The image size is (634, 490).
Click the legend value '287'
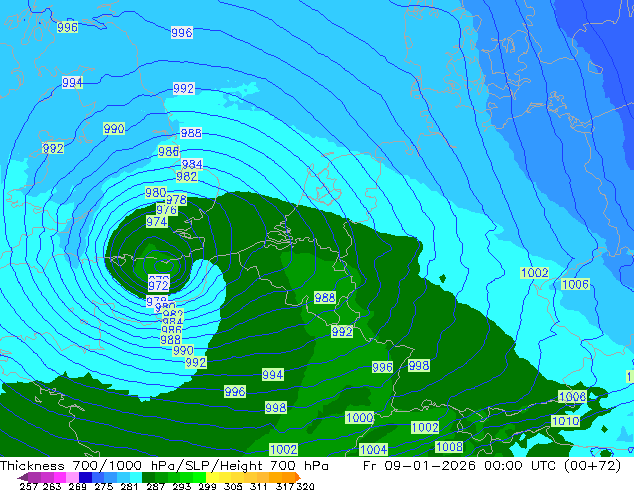pyautogui.click(x=155, y=486)
